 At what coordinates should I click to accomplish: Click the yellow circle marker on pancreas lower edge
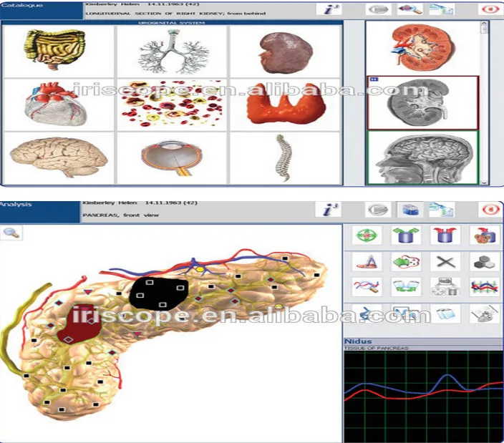coord(278,307)
